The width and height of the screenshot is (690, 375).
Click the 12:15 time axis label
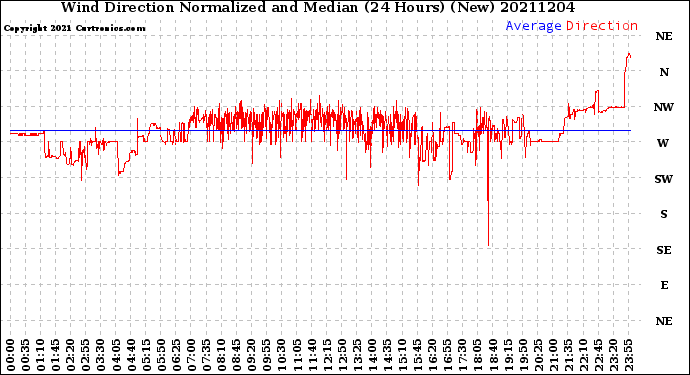click(327, 355)
